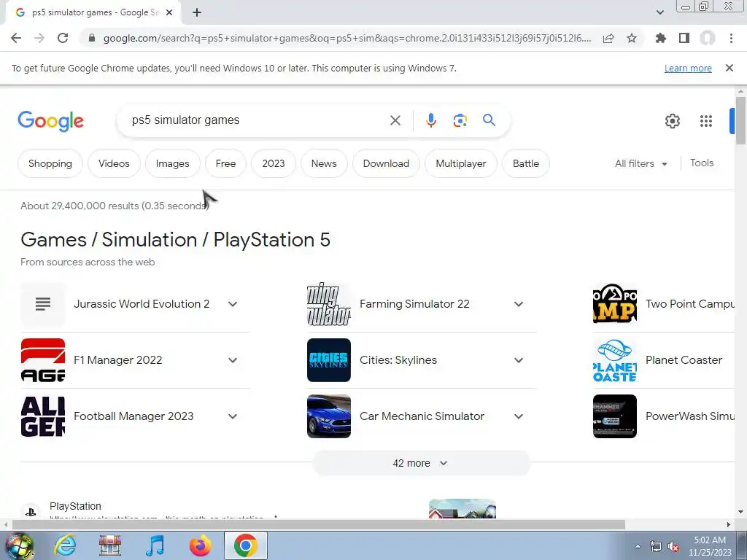Expand Jurassic World Evolution 2 entry
Viewport: 747px width, 560px height.
pos(233,304)
